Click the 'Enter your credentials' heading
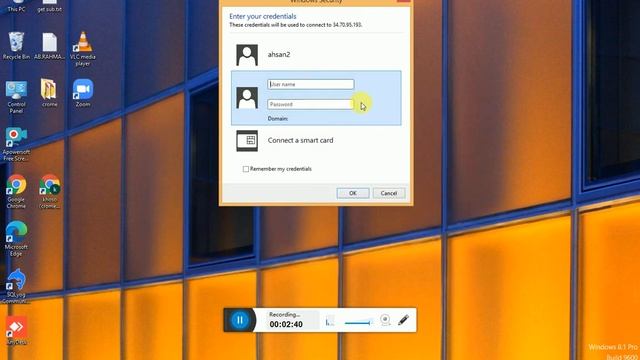 [263, 16]
